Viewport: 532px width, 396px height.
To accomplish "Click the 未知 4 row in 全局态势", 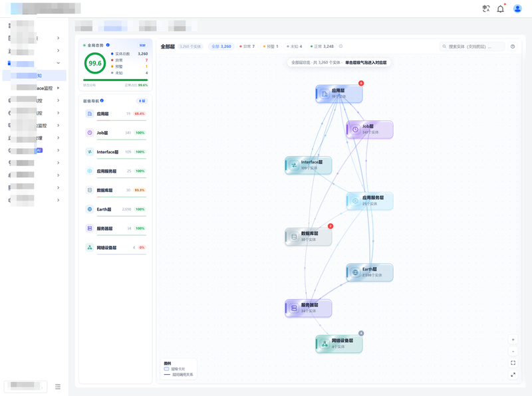I will pyautogui.click(x=129, y=73).
